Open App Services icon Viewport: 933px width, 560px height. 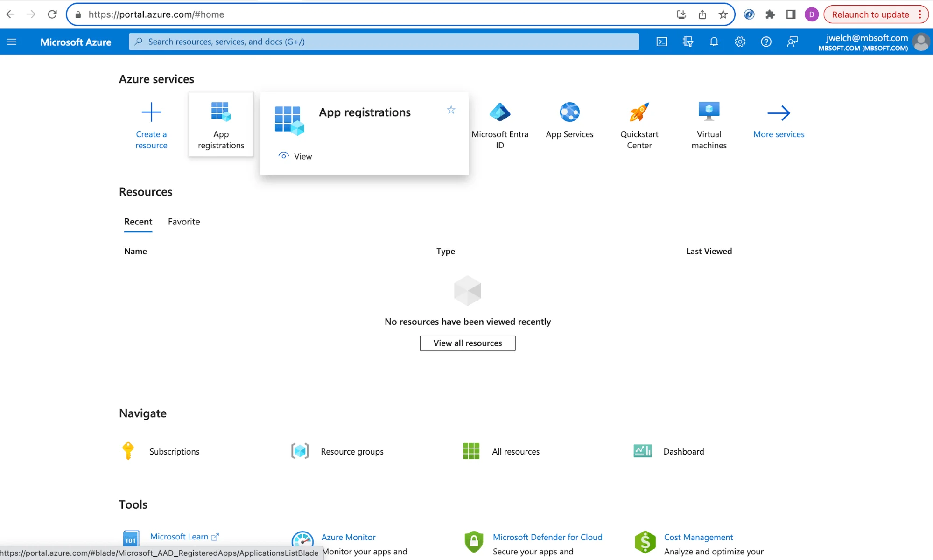click(569, 112)
